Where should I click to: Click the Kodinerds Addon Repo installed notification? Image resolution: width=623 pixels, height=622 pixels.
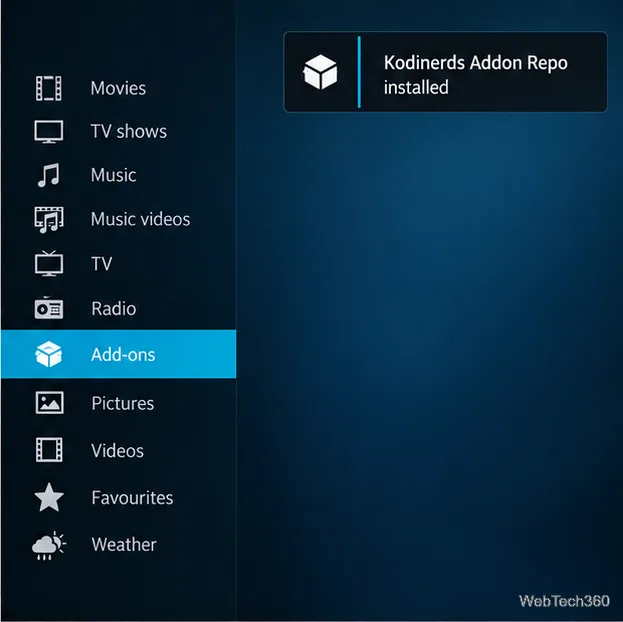pos(445,72)
